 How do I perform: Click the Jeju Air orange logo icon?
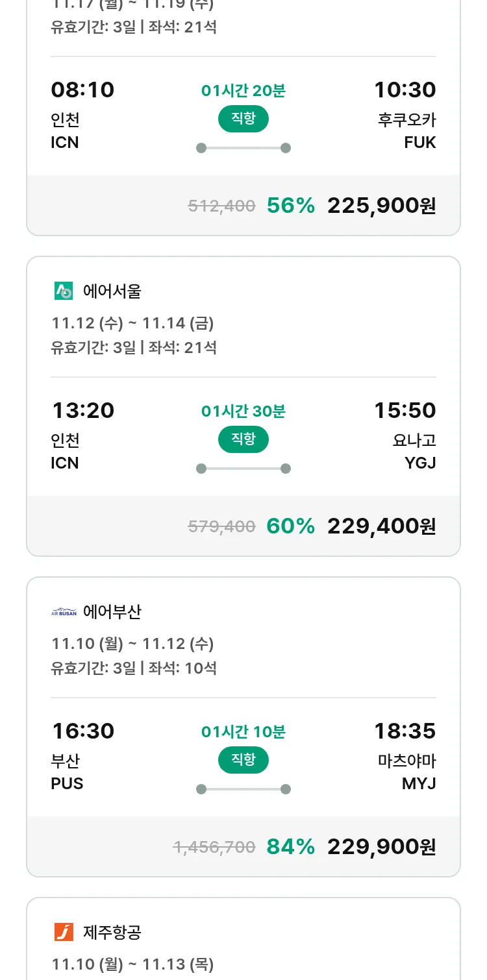(64, 933)
